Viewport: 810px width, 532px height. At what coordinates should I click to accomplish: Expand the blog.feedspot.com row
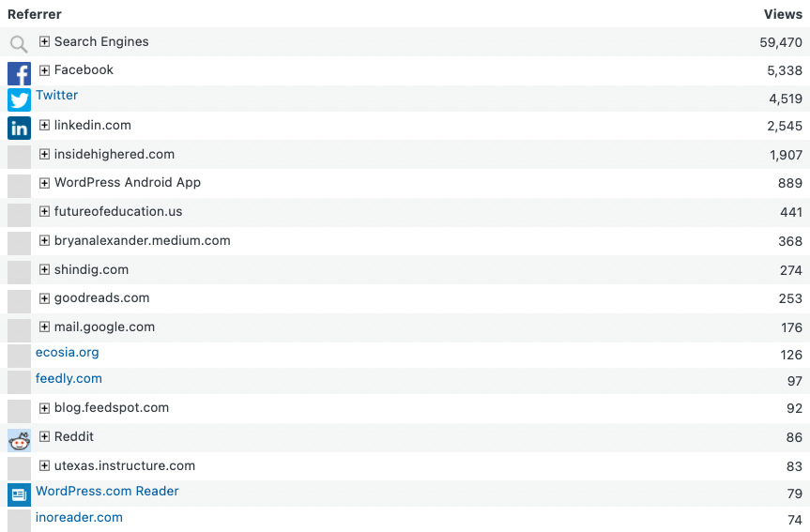(44, 407)
